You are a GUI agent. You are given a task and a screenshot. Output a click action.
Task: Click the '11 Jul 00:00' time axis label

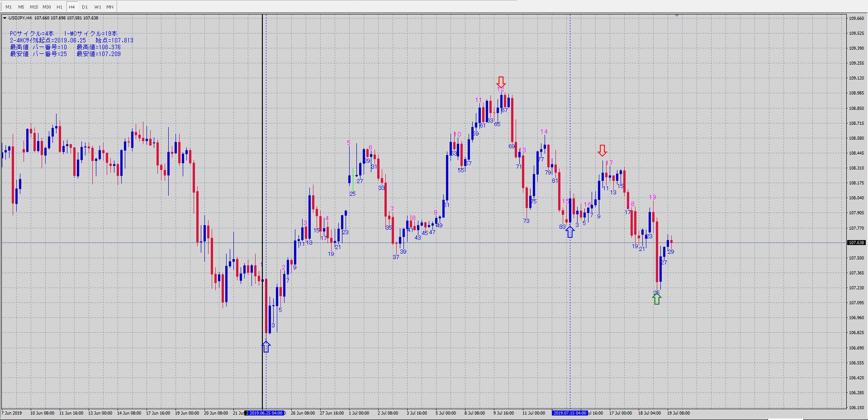point(534,413)
